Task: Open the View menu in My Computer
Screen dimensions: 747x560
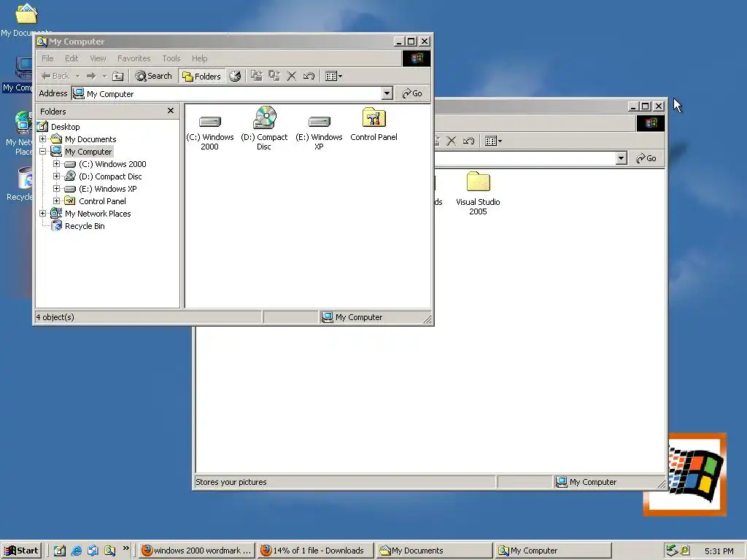Action: click(98, 58)
